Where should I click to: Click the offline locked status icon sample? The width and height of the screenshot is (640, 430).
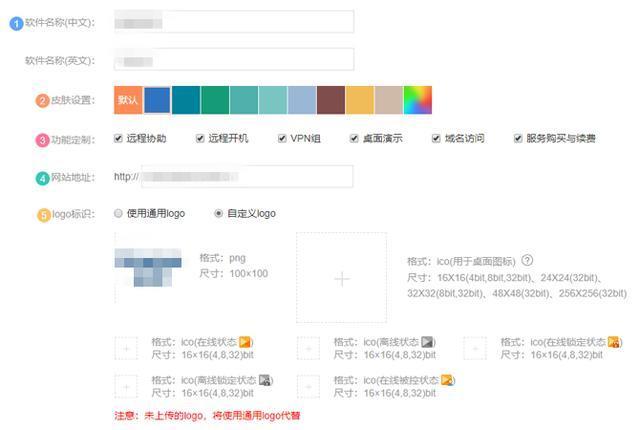[x=265, y=380]
